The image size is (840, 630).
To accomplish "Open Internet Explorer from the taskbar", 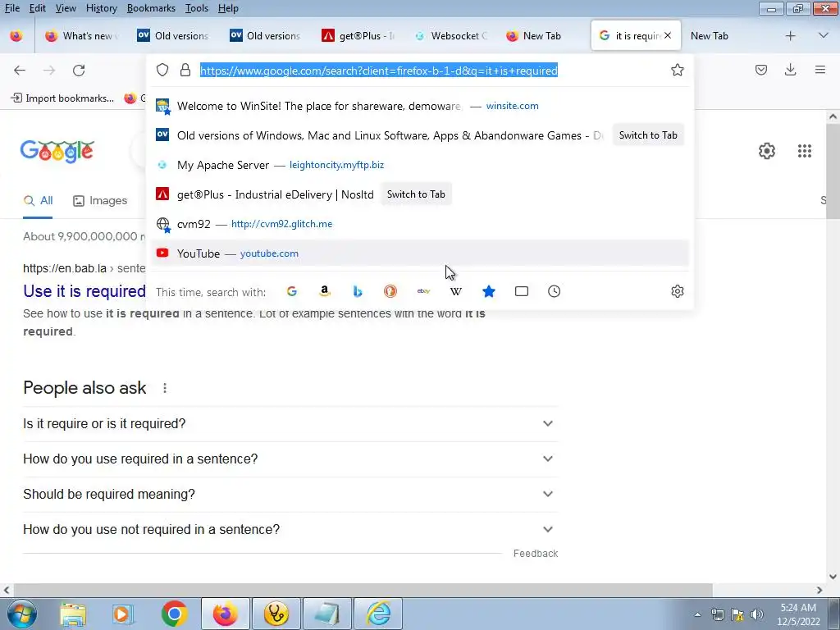I will coord(378,614).
